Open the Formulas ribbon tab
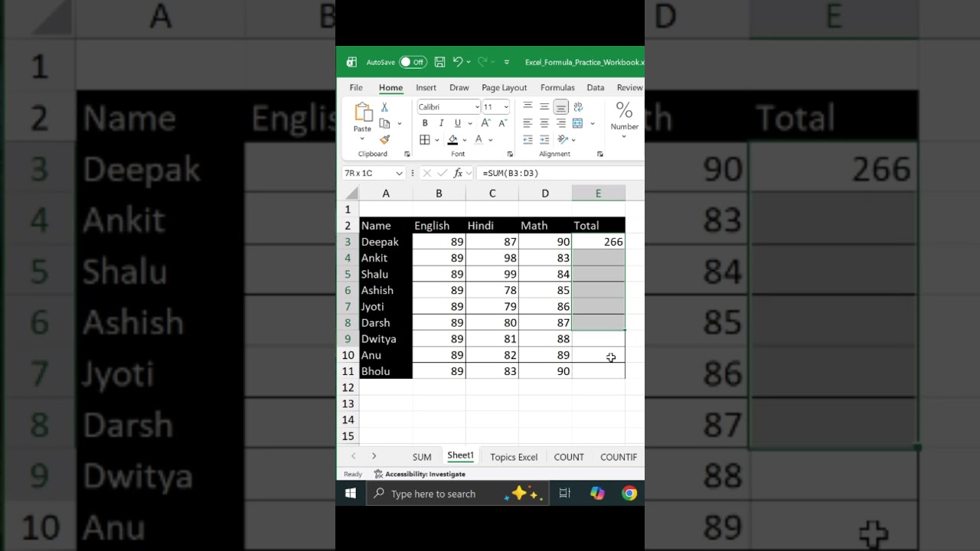This screenshot has width=980, height=551. click(557, 87)
